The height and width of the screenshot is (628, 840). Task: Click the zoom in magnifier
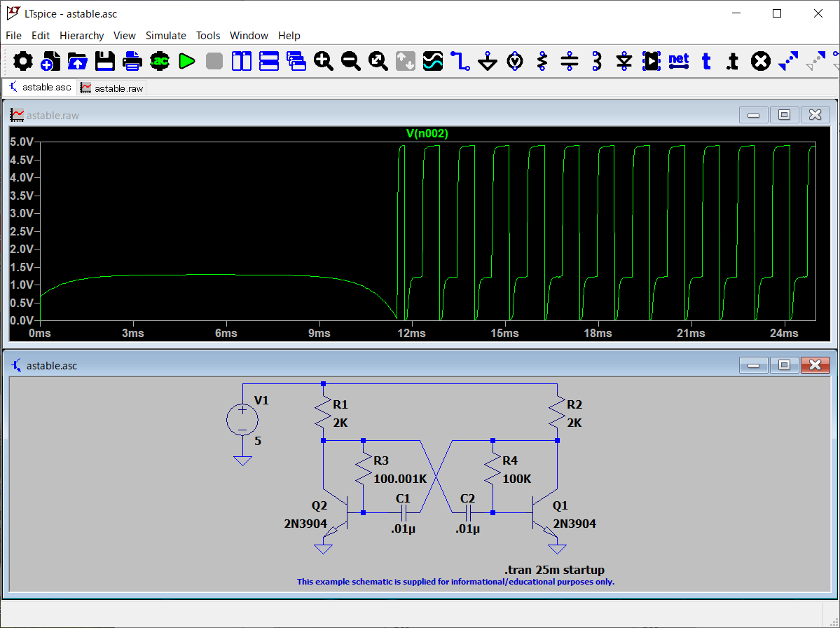click(x=323, y=62)
